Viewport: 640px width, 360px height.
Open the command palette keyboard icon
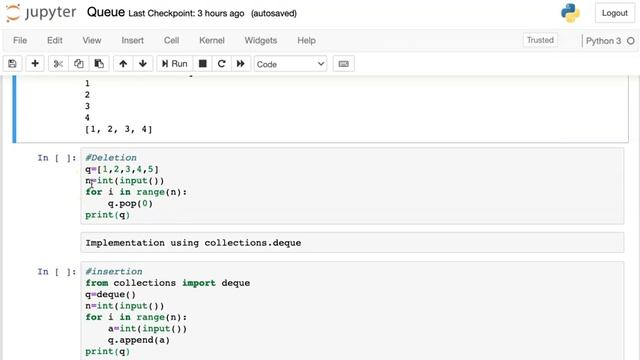click(344, 64)
